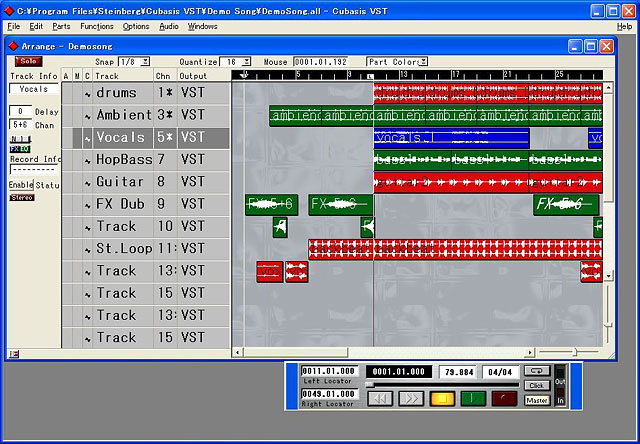
Task: Click the inspector toggle icon at bottom left
Action: click(14, 354)
